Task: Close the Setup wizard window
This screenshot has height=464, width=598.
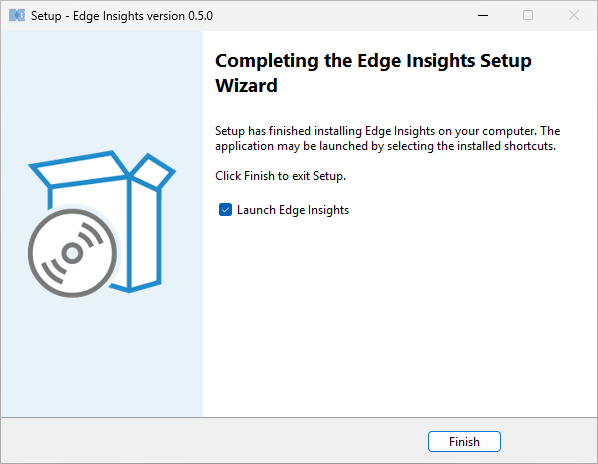Action: pyautogui.click(x=574, y=16)
